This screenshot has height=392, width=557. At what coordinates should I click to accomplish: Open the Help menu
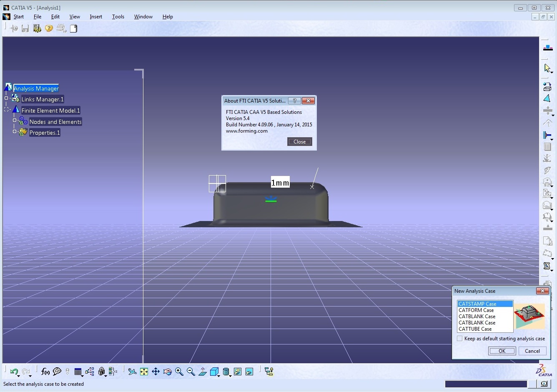(168, 17)
